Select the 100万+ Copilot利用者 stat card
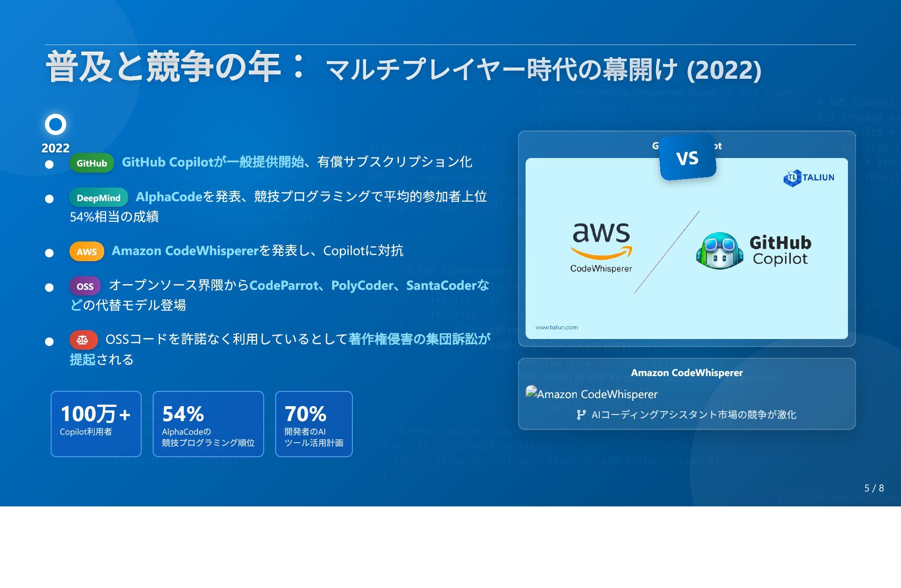901x588 pixels. coord(96,424)
